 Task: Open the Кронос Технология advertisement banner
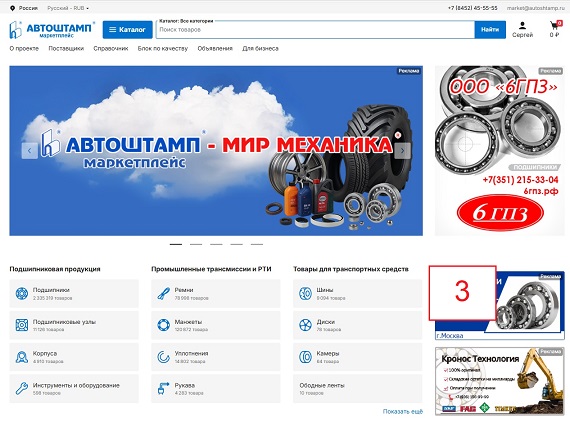point(500,381)
